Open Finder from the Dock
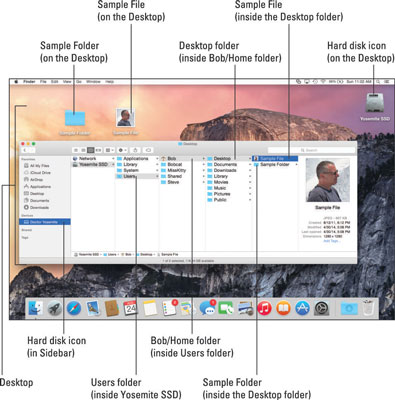The image size is (395, 400). point(36,308)
